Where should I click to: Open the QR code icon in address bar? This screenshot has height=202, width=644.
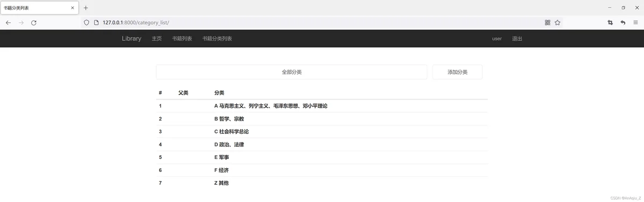click(548, 23)
